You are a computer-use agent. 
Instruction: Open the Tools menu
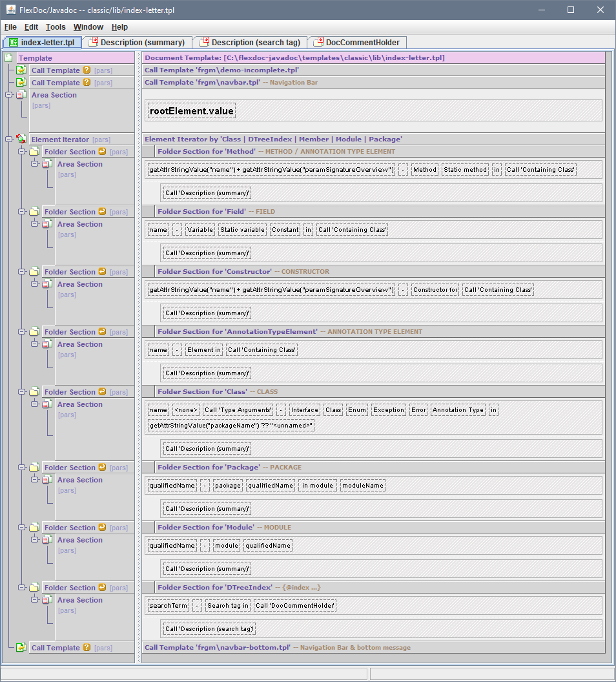coord(56,27)
